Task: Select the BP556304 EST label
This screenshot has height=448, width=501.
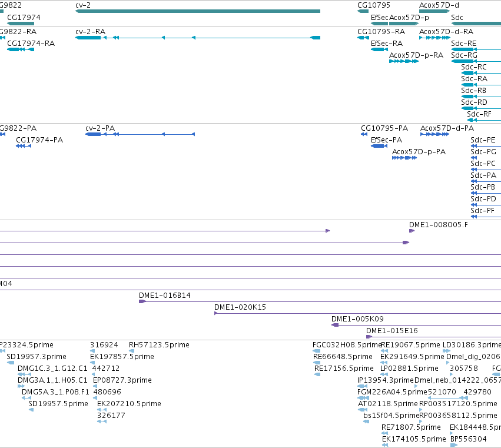Action: 469,440
